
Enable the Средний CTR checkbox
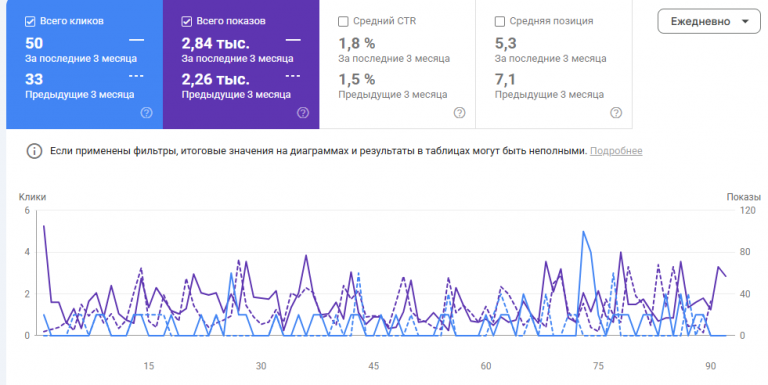click(x=343, y=22)
